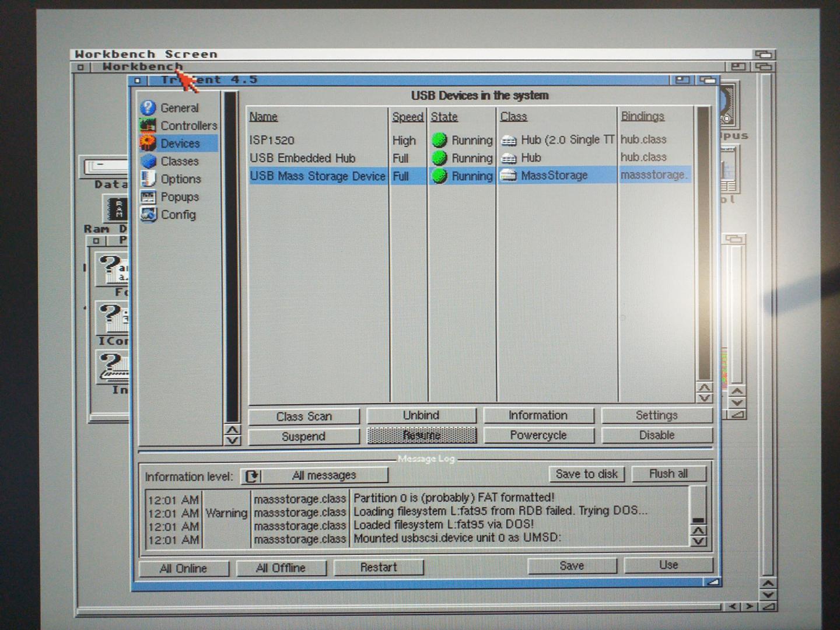This screenshot has width=840, height=630.
Task: Click the All Offline button
Action: [281, 568]
